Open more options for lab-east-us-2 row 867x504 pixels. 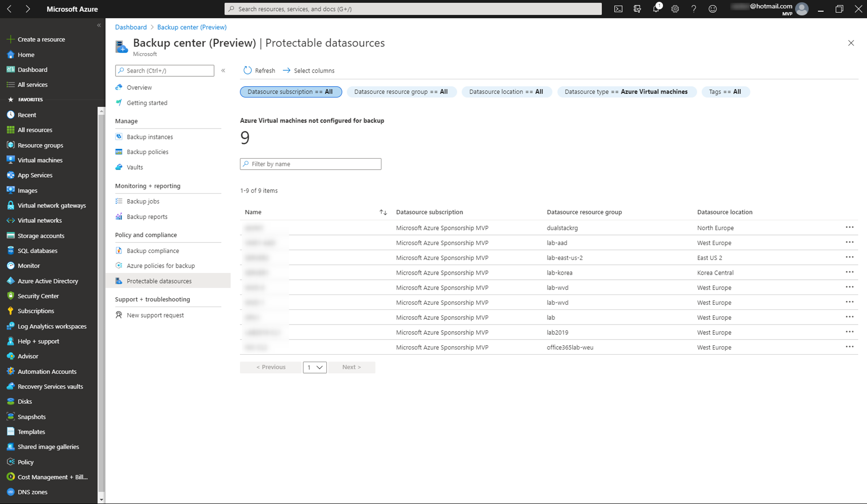850,258
